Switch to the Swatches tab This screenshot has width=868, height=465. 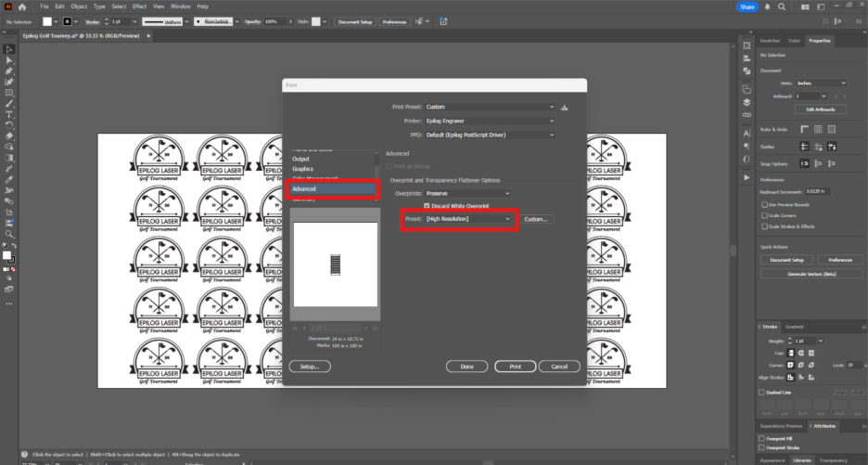click(770, 41)
